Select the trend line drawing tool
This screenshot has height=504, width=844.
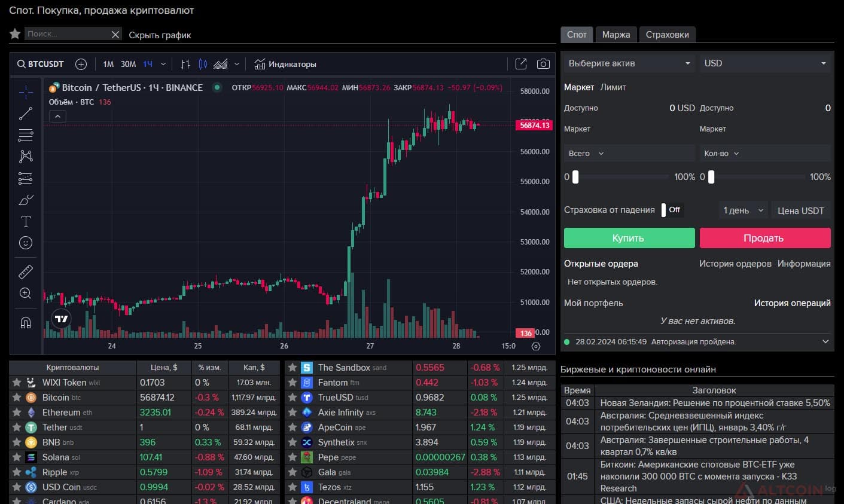(x=26, y=114)
